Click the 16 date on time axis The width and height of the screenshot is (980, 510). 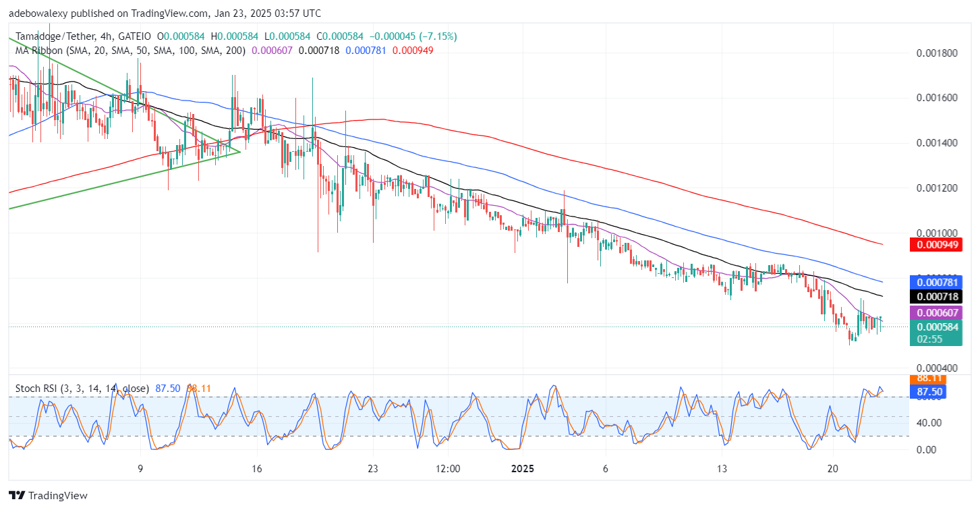coord(256,469)
